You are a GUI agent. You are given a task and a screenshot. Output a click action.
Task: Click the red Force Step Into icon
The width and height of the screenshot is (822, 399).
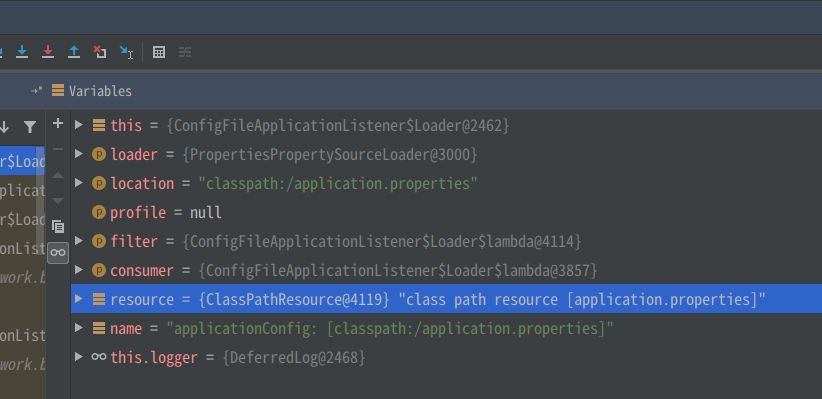click(x=48, y=52)
